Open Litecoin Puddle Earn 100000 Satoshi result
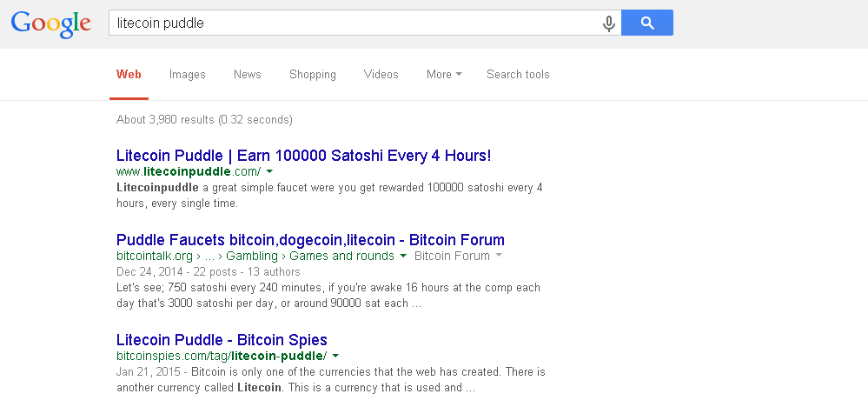 (x=303, y=155)
